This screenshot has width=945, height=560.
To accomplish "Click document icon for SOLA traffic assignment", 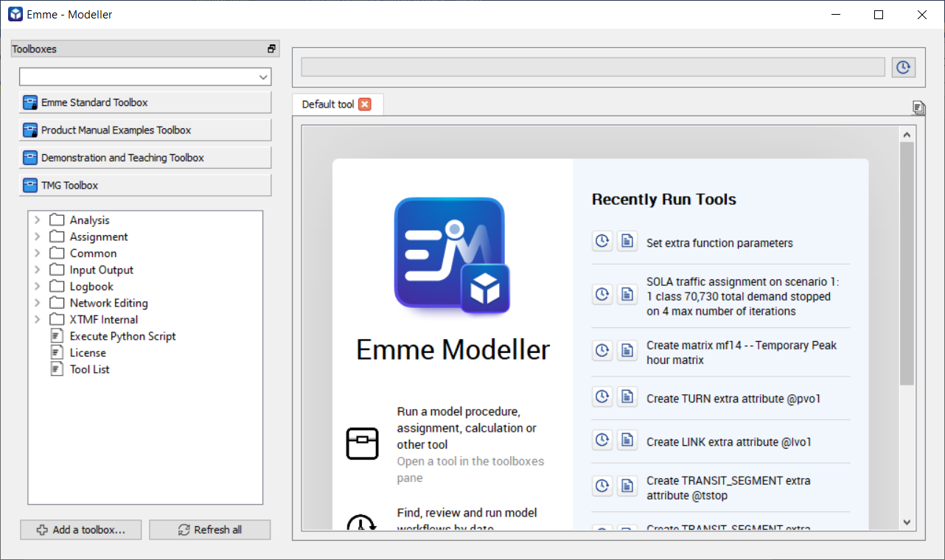I will click(627, 294).
